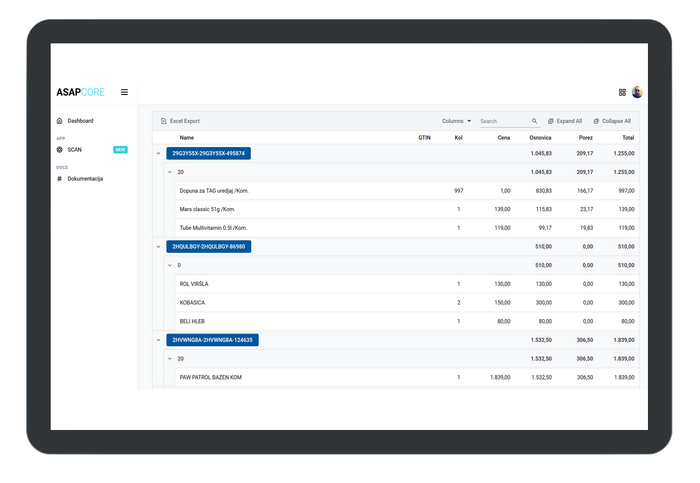The width and height of the screenshot is (700, 483).
Task: Open the user profile avatar
Action: [637, 92]
